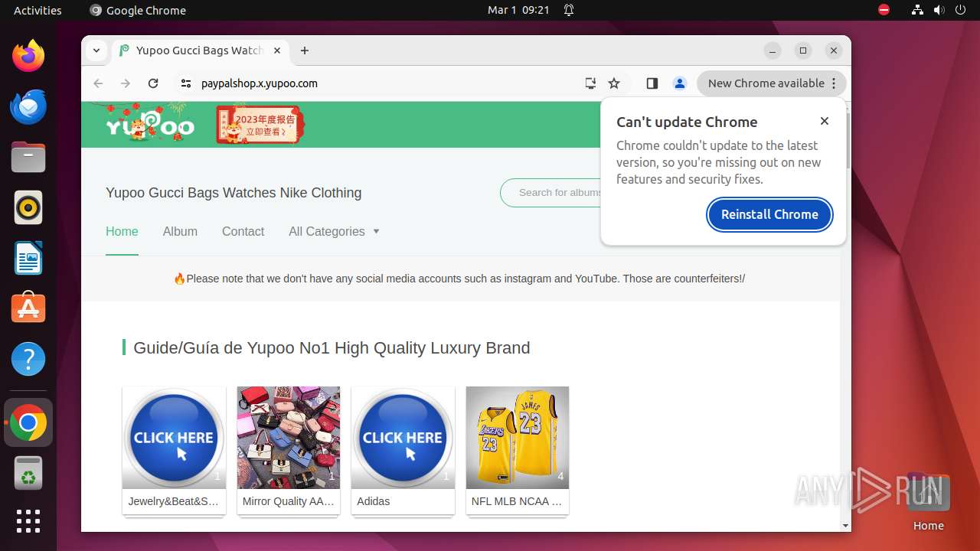This screenshot has width=980, height=551.
Task: Switch to the Album navigation tab
Action: click(x=180, y=231)
